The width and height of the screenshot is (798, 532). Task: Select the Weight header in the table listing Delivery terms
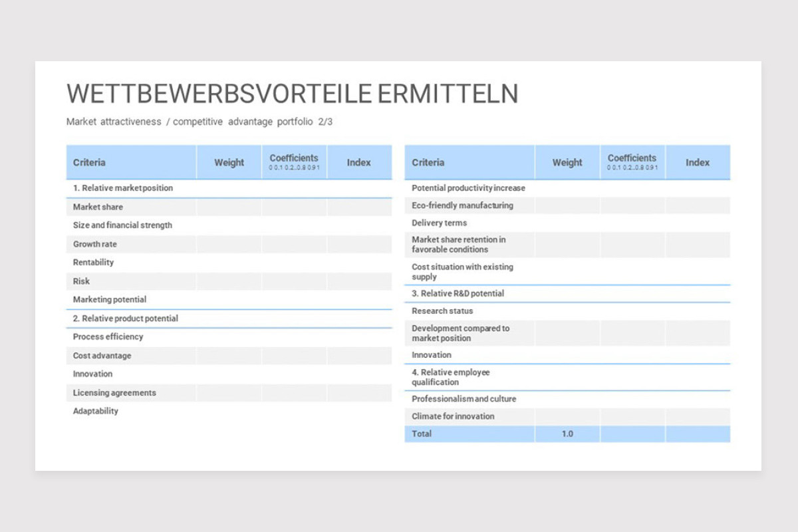point(567,162)
